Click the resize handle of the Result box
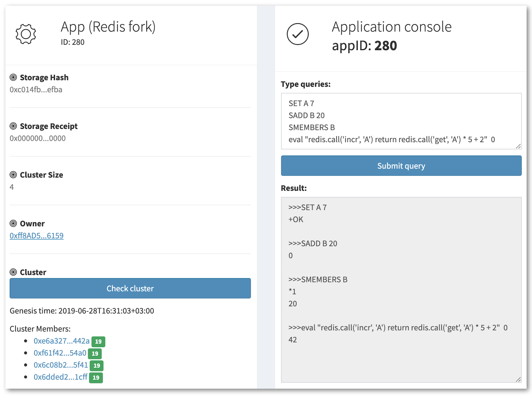The image size is (532, 395). point(518,379)
